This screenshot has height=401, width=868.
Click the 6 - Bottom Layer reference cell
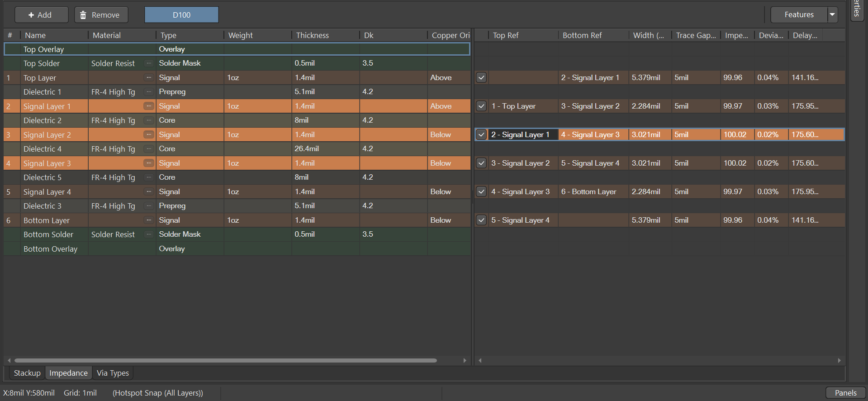(x=593, y=191)
